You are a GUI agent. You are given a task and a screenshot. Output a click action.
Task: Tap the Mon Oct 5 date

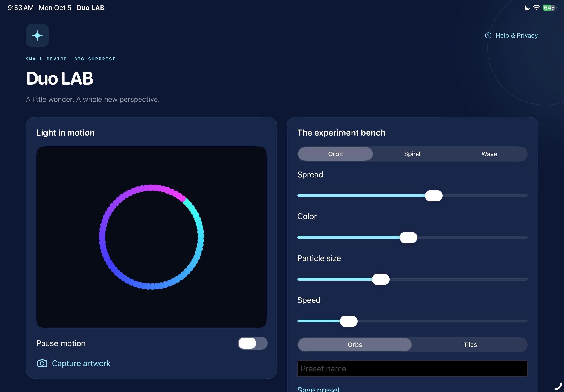click(55, 8)
